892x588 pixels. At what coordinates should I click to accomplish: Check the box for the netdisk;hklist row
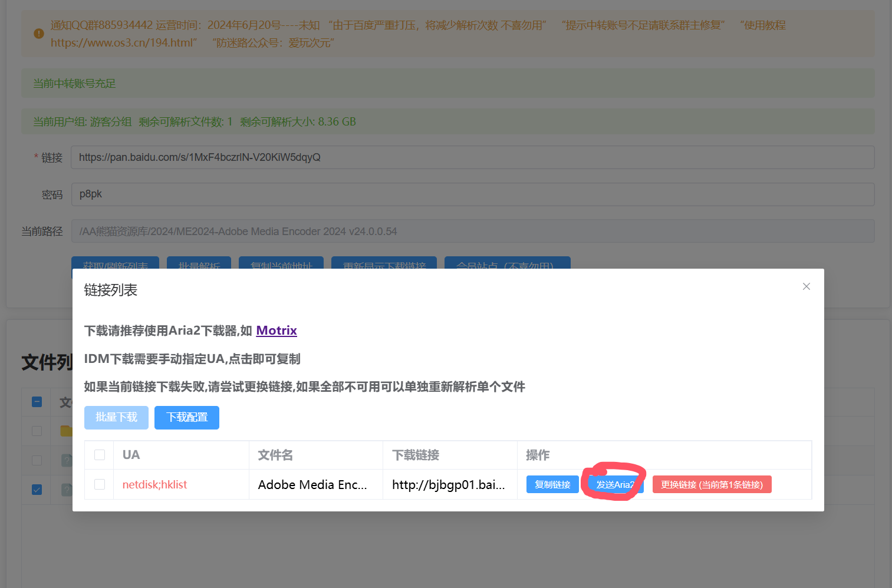100,484
